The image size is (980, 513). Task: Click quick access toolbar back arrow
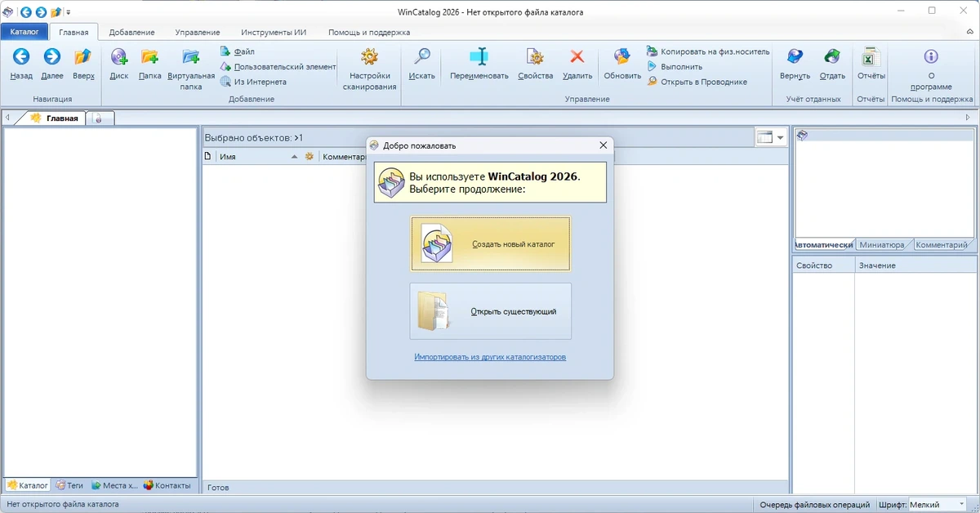tap(25, 12)
